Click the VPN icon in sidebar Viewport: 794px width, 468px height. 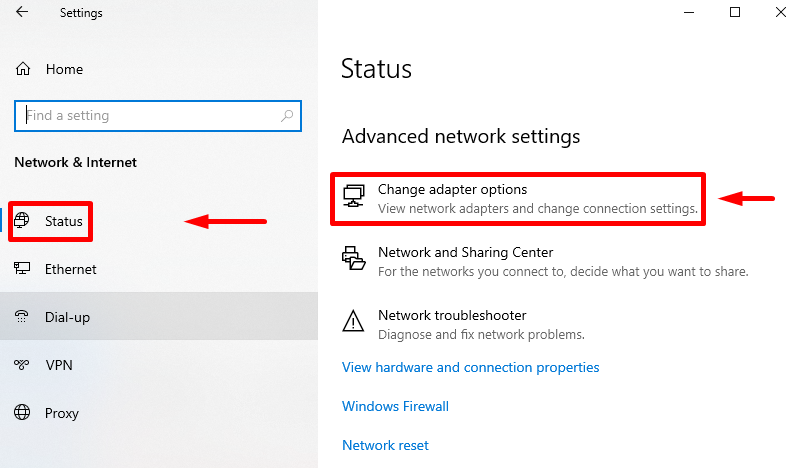[22, 365]
